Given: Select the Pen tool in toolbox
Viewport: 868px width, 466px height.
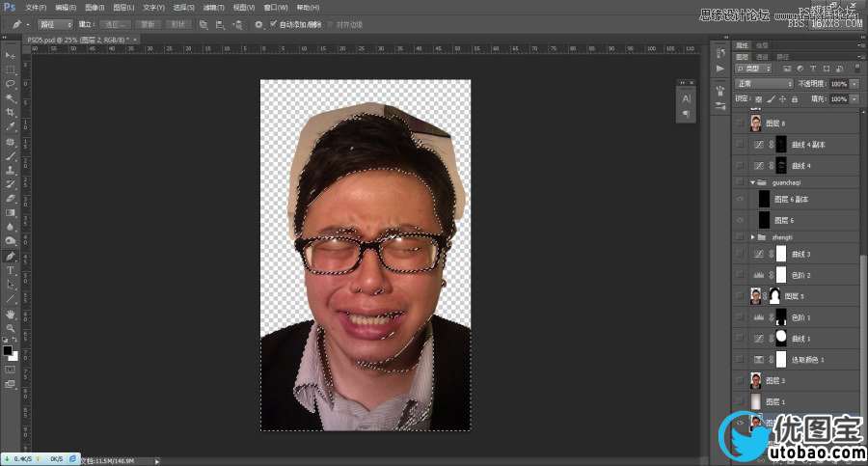Looking at the screenshot, I should pos(10,257).
